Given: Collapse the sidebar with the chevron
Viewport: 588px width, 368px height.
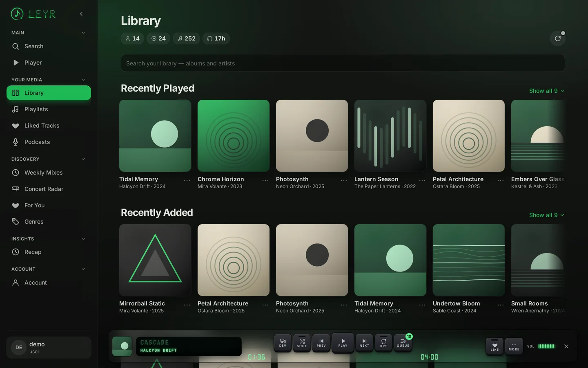Looking at the screenshot, I should point(81,14).
